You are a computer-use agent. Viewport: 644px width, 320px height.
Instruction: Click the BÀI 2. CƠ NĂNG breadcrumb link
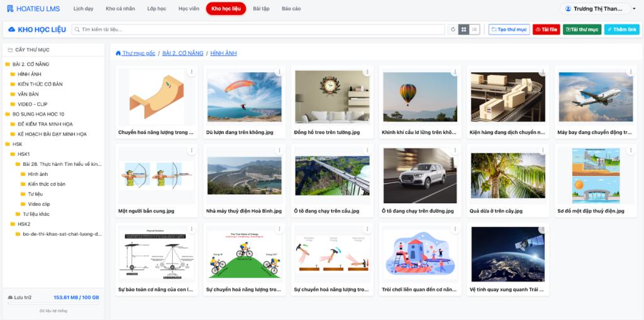[182, 53]
